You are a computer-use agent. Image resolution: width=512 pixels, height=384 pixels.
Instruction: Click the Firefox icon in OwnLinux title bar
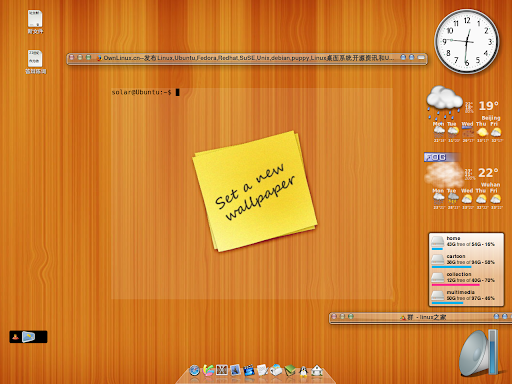[99, 58]
